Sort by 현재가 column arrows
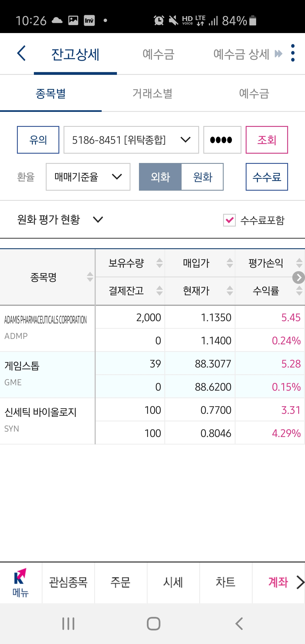Image resolution: width=305 pixels, height=644 pixels. [230, 291]
